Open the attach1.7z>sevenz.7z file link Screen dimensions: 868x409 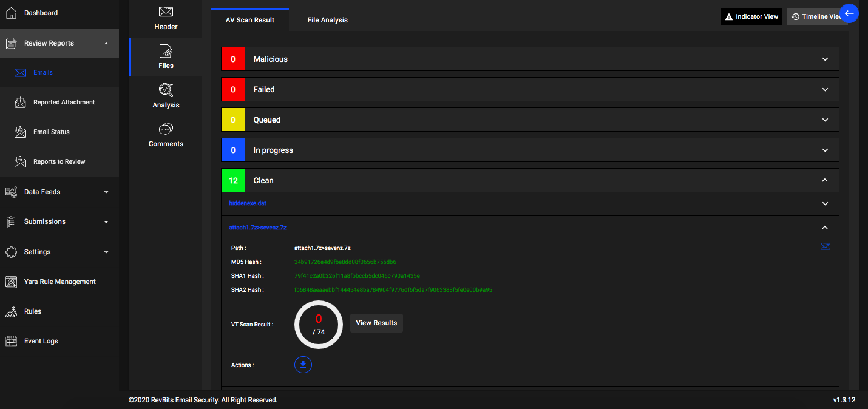(257, 228)
